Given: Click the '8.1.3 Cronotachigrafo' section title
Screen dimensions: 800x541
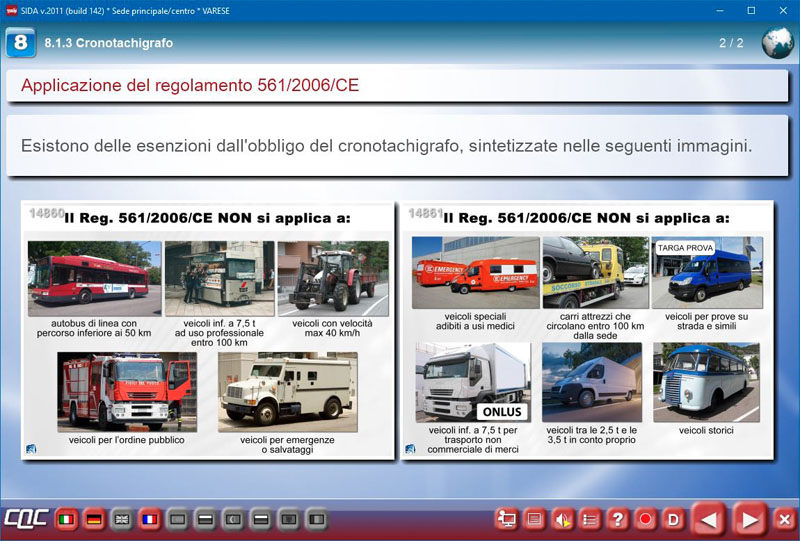Looking at the screenshot, I should coord(109,43).
